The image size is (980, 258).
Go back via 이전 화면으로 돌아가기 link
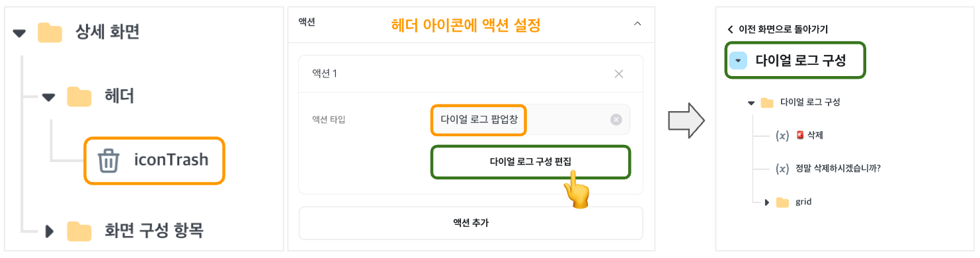tap(777, 29)
